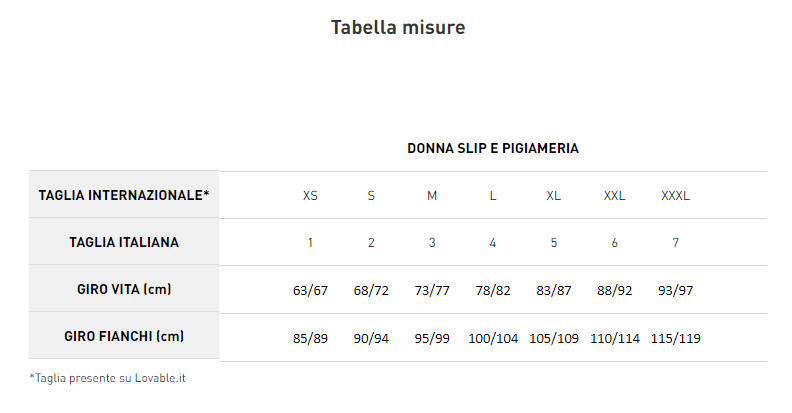Click the GIRO FIANCHI (cm) row label
The height and width of the screenshot is (413, 792).
(124, 336)
